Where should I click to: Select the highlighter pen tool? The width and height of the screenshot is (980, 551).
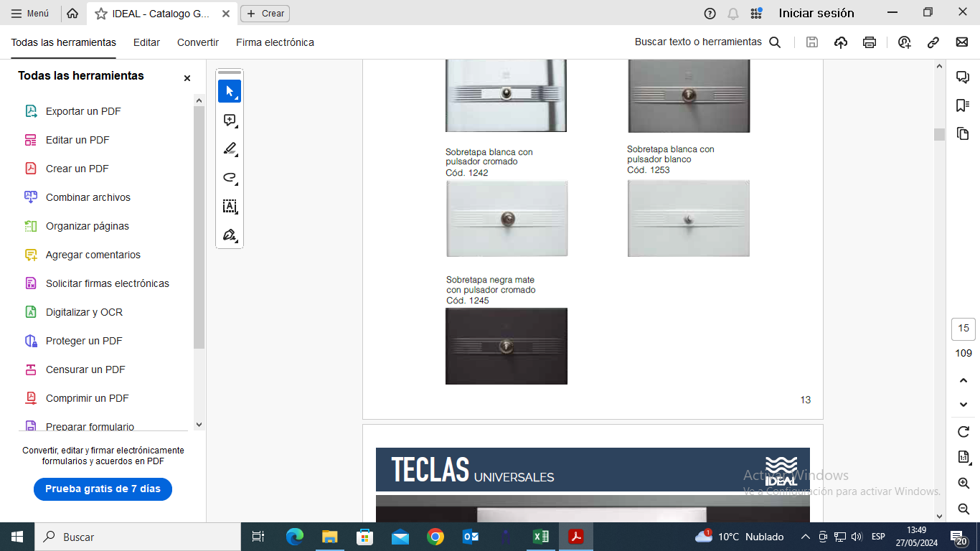pyautogui.click(x=230, y=149)
